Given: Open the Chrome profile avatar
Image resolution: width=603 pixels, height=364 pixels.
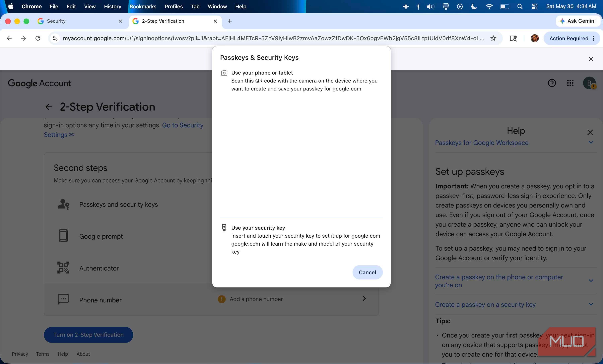Looking at the screenshot, I should (534, 38).
